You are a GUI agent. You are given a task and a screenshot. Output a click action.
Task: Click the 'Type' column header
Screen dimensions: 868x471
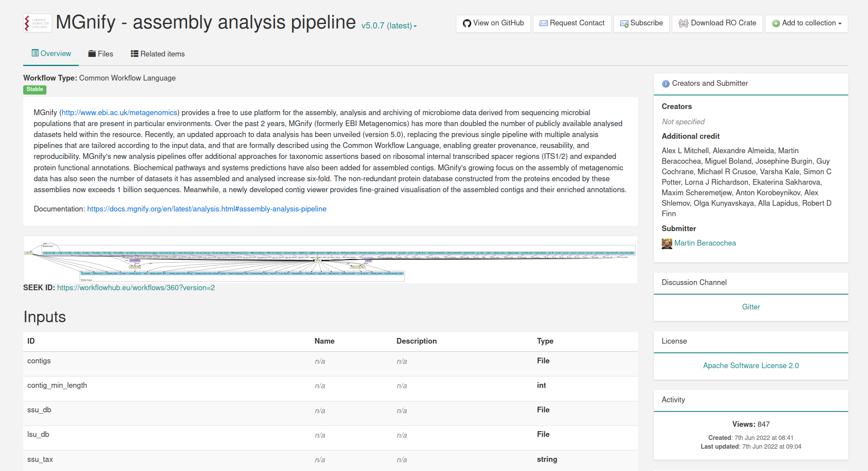[x=545, y=341]
